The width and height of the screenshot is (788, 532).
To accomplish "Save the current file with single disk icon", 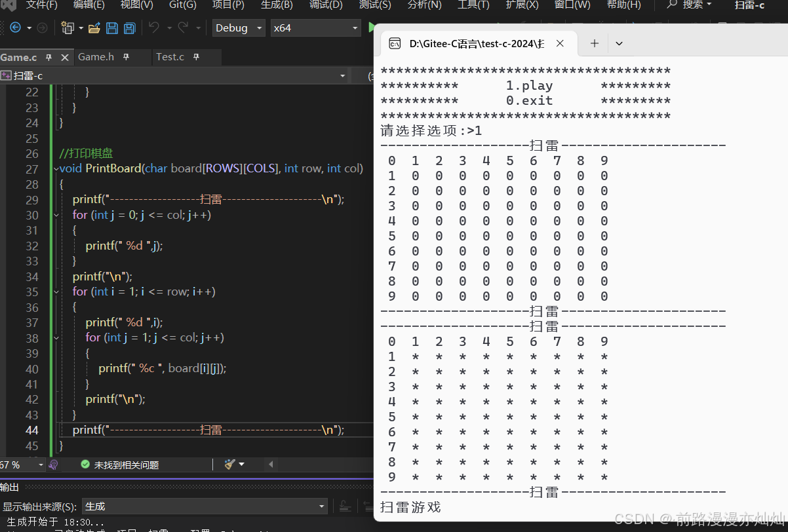I will coord(112,28).
